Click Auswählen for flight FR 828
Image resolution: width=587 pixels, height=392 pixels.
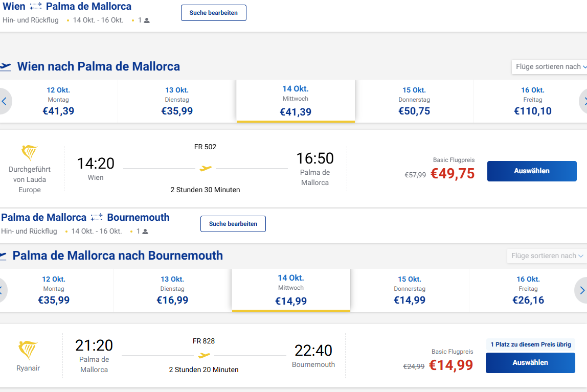(x=530, y=362)
